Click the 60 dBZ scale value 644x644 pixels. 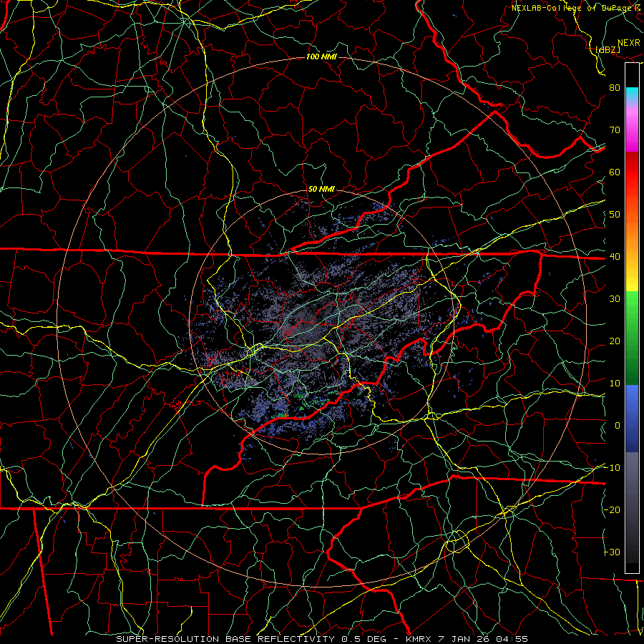tap(615, 172)
